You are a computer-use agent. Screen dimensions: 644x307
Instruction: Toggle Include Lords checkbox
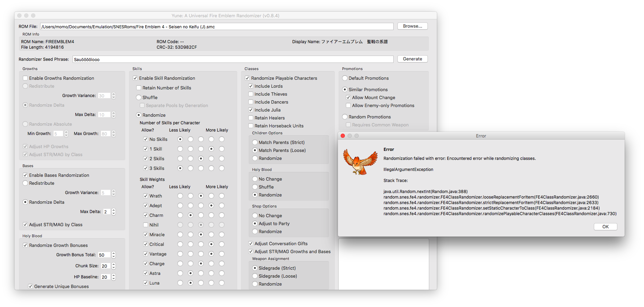pos(251,86)
